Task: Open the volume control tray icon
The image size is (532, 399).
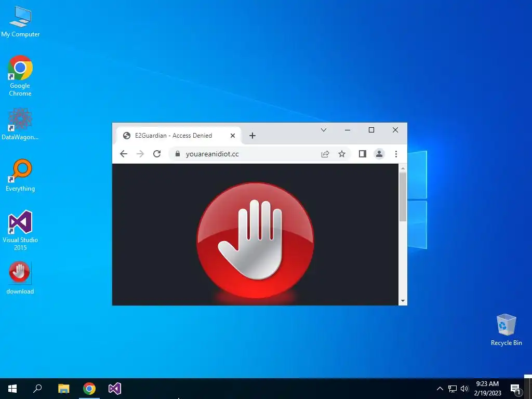Action: [x=464, y=389]
